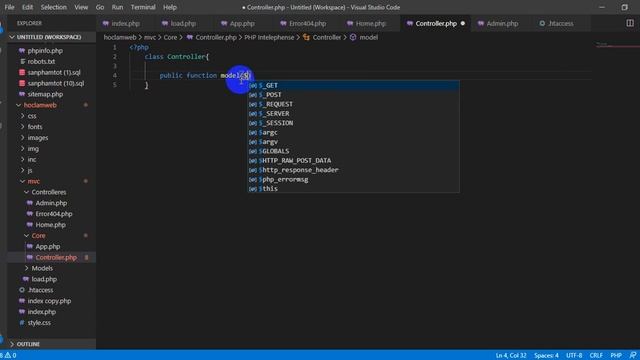Open the View menu

click(x=81, y=7)
